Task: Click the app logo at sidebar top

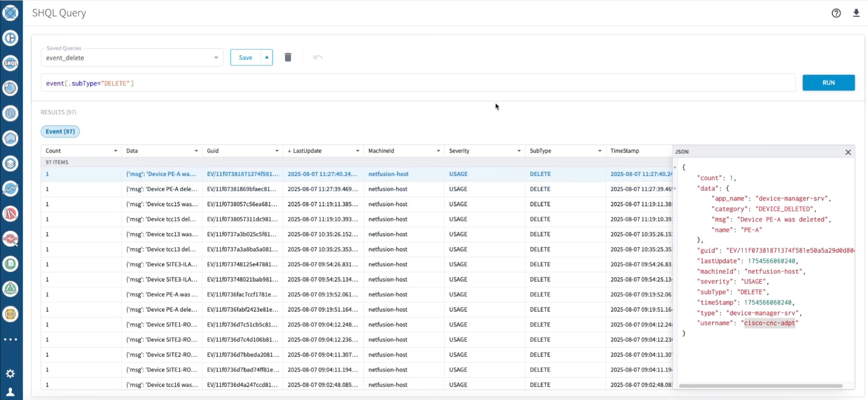Action: 10,12
